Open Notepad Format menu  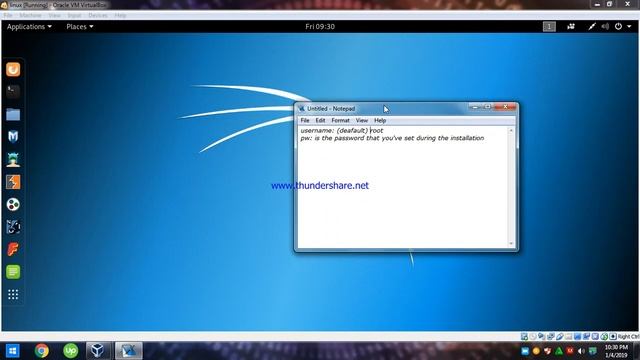[340, 120]
